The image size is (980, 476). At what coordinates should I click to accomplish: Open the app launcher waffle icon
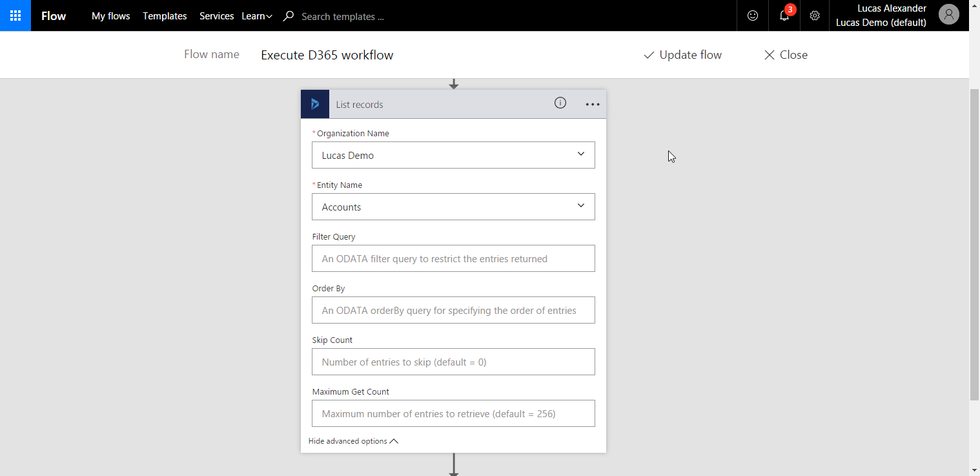(15, 16)
